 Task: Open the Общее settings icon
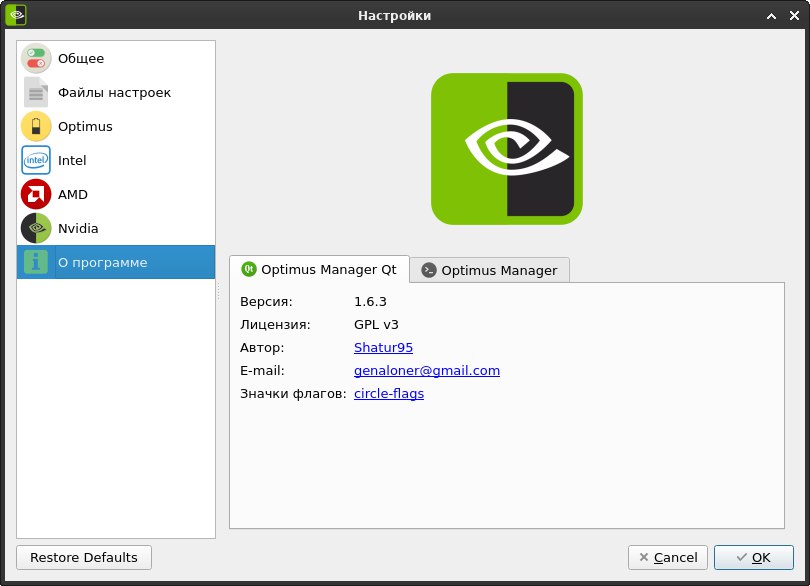[36, 58]
